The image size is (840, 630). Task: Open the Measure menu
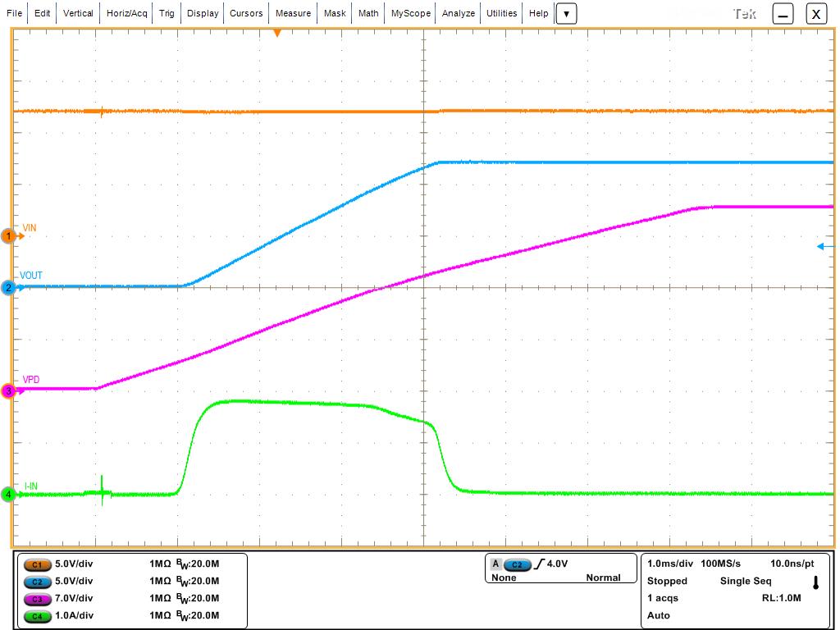293,13
